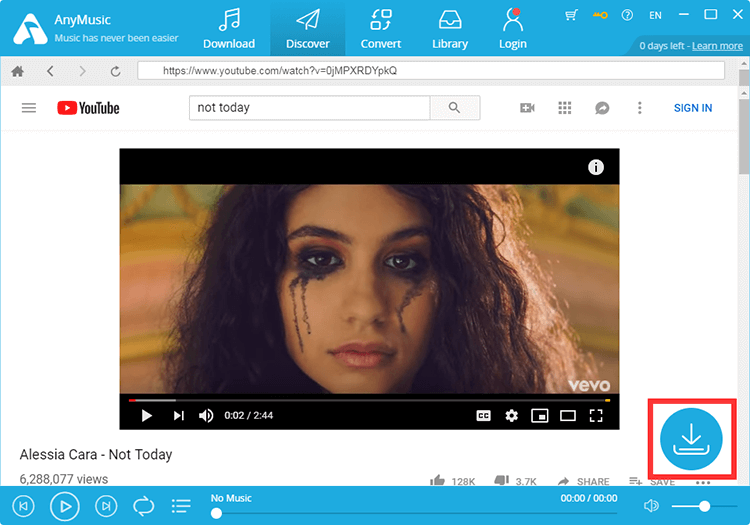Image resolution: width=750 pixels, height=525 pixels.
Task: Navigate forward in the built-in browser
Action: pos(82,71)
